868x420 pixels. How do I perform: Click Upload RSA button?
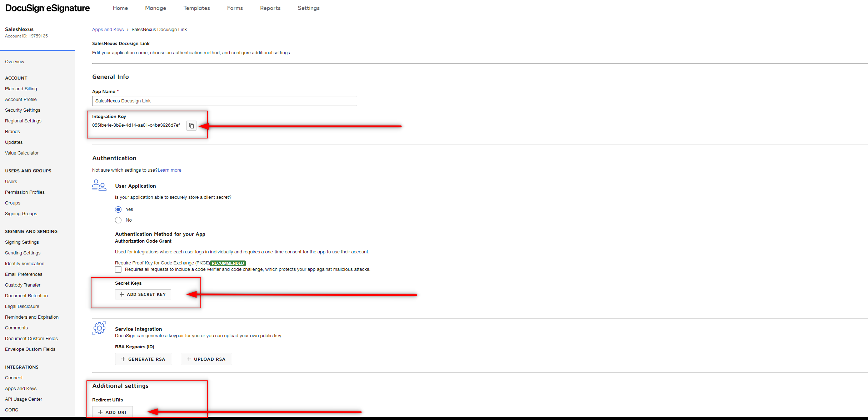click(x=206, y=359)
